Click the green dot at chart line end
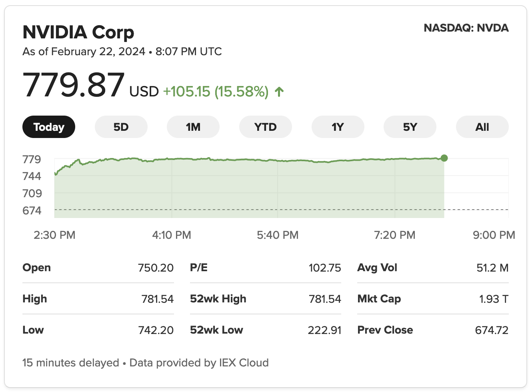This screenshot has height=392, width=532. [x=444, y=158]
